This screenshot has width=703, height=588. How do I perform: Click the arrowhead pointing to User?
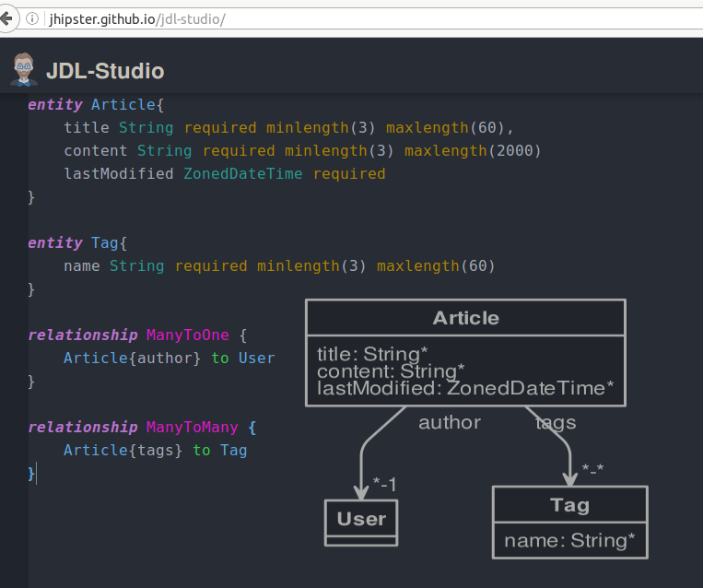click(x=362, y=489)
